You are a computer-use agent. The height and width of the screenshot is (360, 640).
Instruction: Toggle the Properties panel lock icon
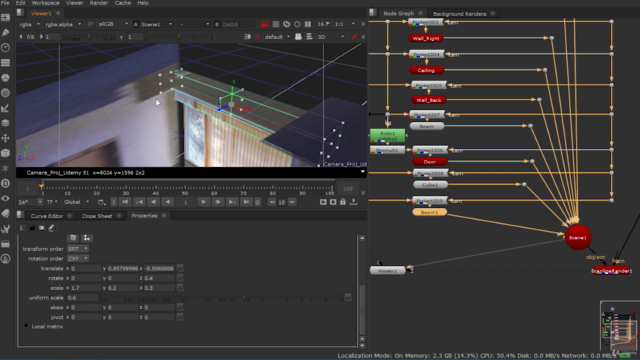point(32,228)
